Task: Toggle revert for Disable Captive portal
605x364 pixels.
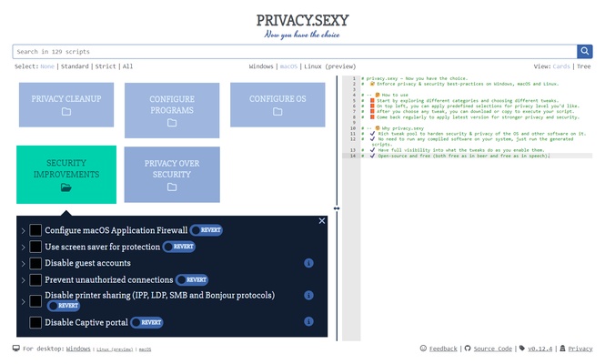Action: (146, 322)
